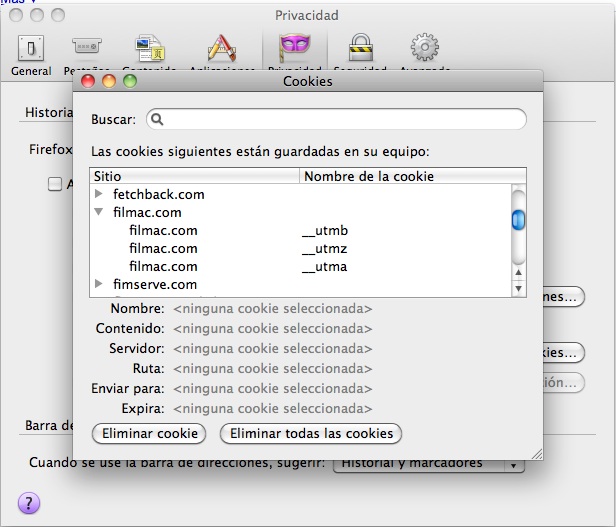Click Eliminar todas las cookies button

311,434
